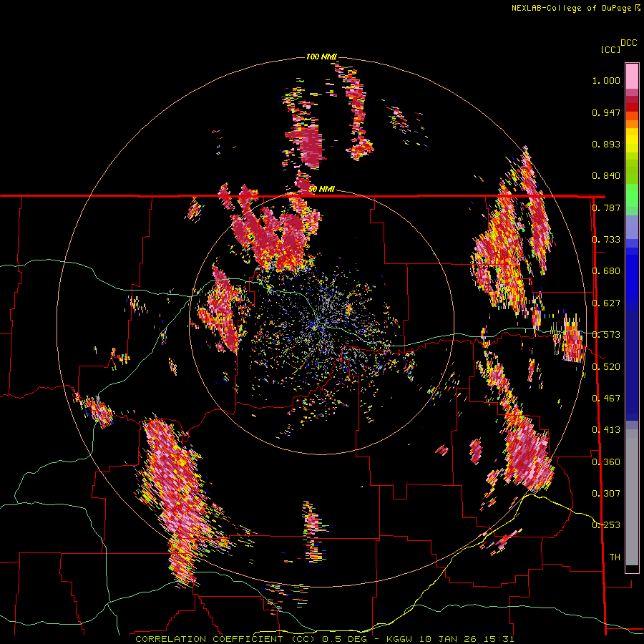Screen dimensions: 644x644
Task: Click the 0.680 scale value
Action: (606, 271)
